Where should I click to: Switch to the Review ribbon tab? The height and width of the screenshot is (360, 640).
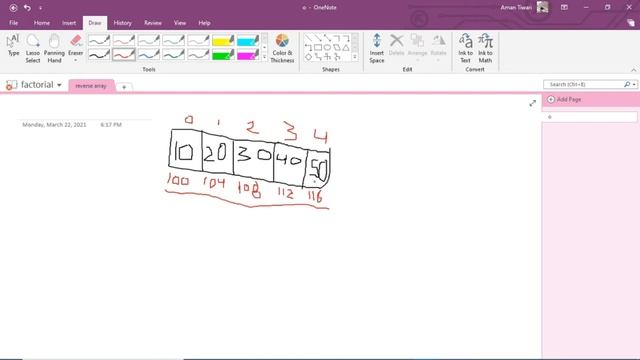(x=153, y=23)
